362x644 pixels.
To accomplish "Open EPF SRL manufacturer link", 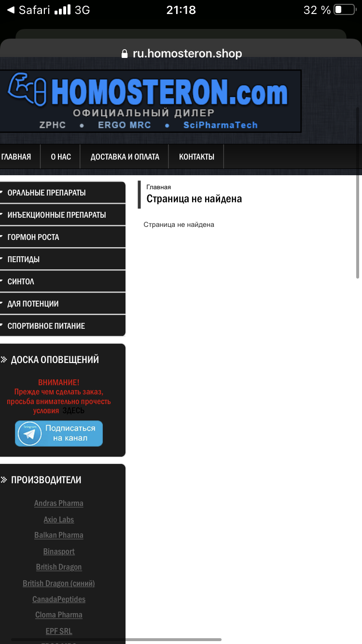I will (x=59, y=631).
